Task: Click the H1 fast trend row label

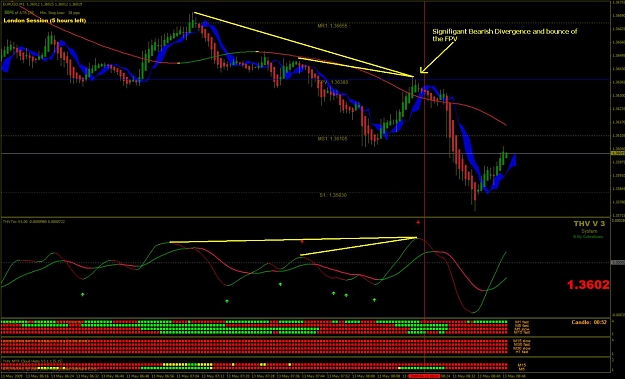Action: tap(522, 352)
